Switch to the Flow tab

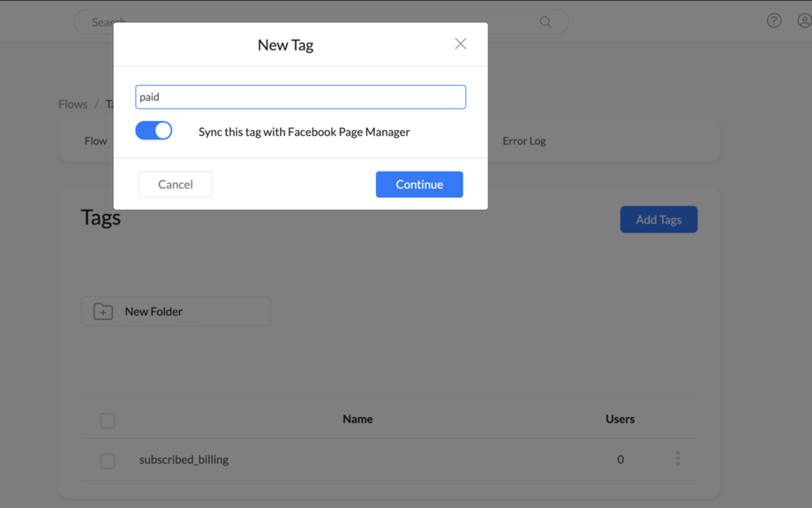95,141
